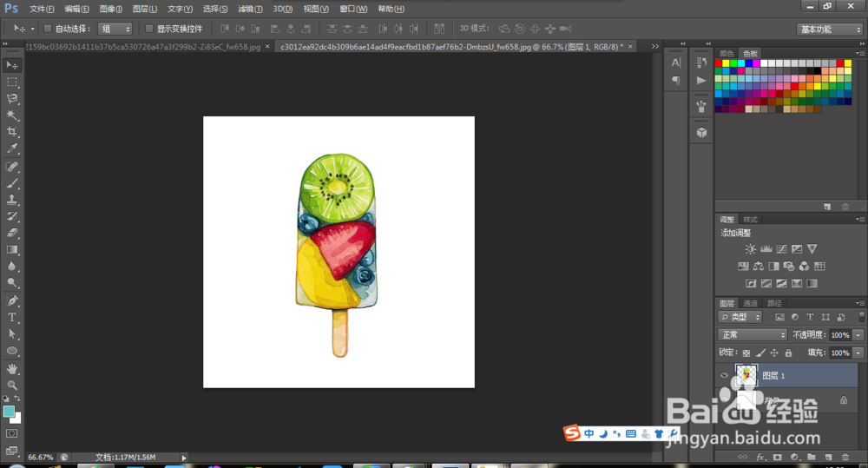Select the Pen tool
The width and height of the screenshot is (868, 468).
coord(11,300)
